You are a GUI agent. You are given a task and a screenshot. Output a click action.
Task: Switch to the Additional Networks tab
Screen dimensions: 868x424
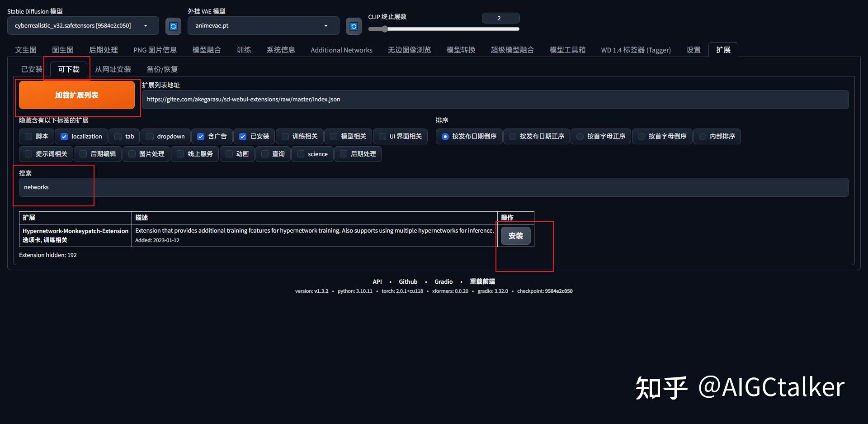(341, 50)
